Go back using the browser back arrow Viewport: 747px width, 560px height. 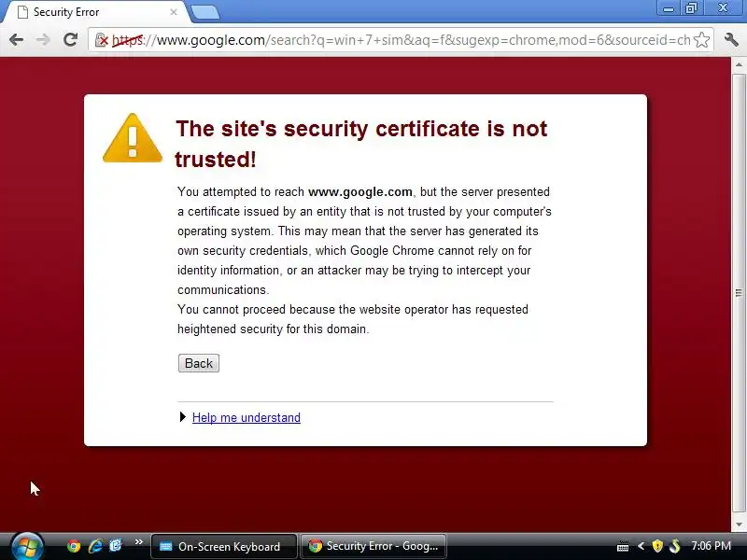[x=16, y=39]
